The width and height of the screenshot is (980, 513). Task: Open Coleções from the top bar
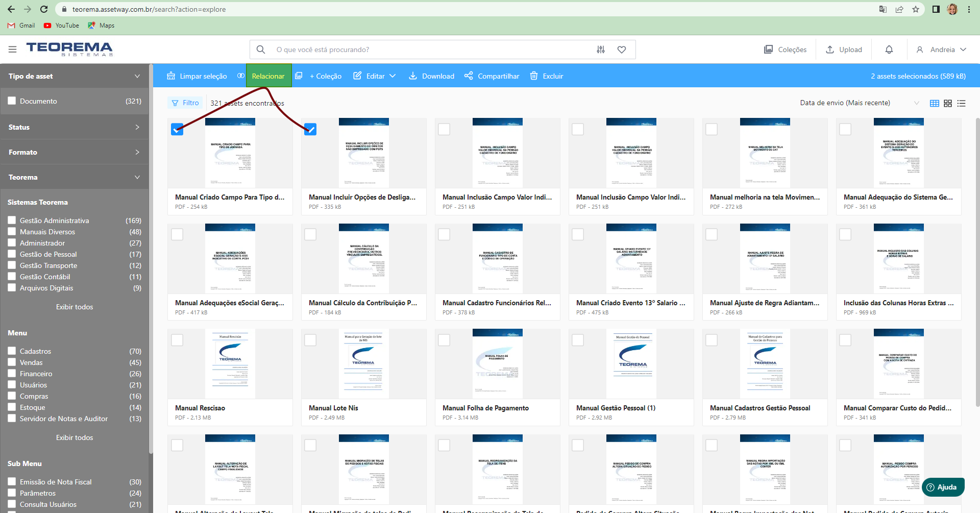tap(785, 50)
